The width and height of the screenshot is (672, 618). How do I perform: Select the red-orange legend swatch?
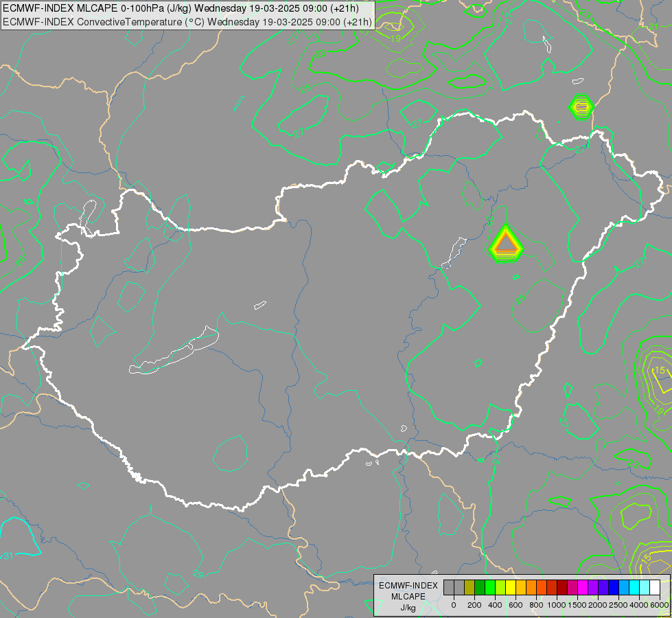pyautogui.click(x=542, y=587)
